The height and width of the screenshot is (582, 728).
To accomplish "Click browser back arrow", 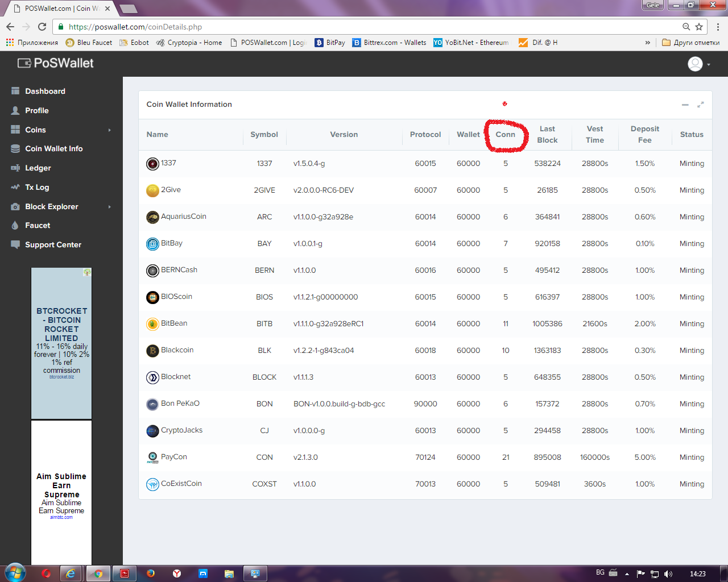I will tap(10, 27).
